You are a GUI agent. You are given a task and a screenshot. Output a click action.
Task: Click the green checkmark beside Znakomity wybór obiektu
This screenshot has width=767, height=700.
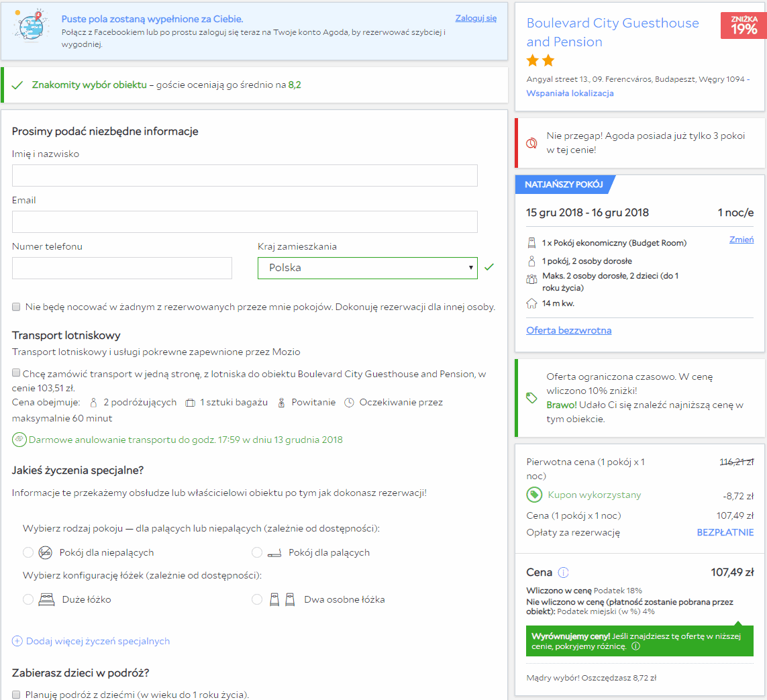tap(17, 85)
